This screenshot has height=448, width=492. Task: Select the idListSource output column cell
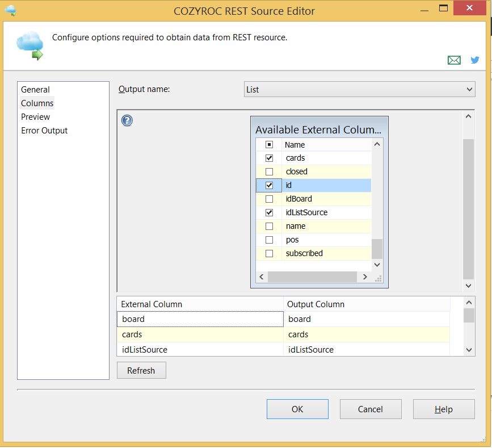[x=367, y=349]
